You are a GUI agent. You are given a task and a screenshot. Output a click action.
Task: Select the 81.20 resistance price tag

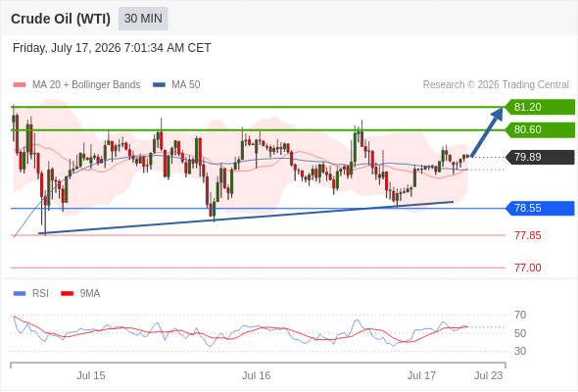pyautogui.click(x=540, y=107)
